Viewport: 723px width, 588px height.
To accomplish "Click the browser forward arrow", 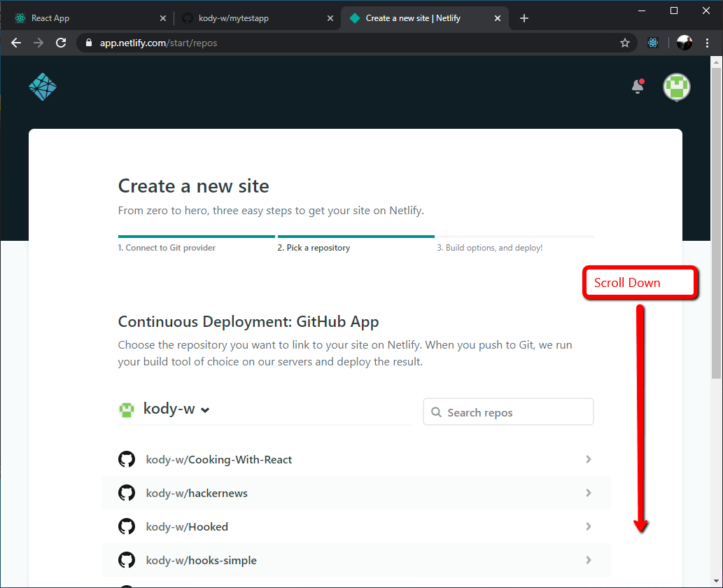I will (38, 43).
